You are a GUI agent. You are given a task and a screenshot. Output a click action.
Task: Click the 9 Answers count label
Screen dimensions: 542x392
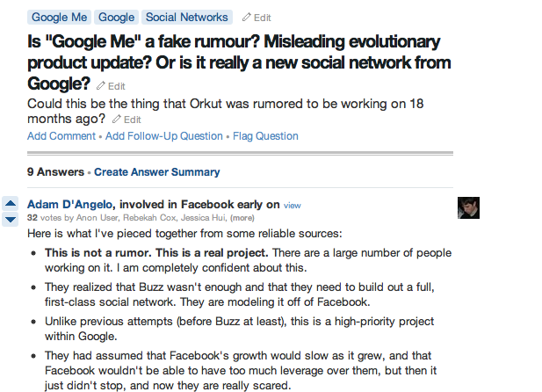pos(55,172)
